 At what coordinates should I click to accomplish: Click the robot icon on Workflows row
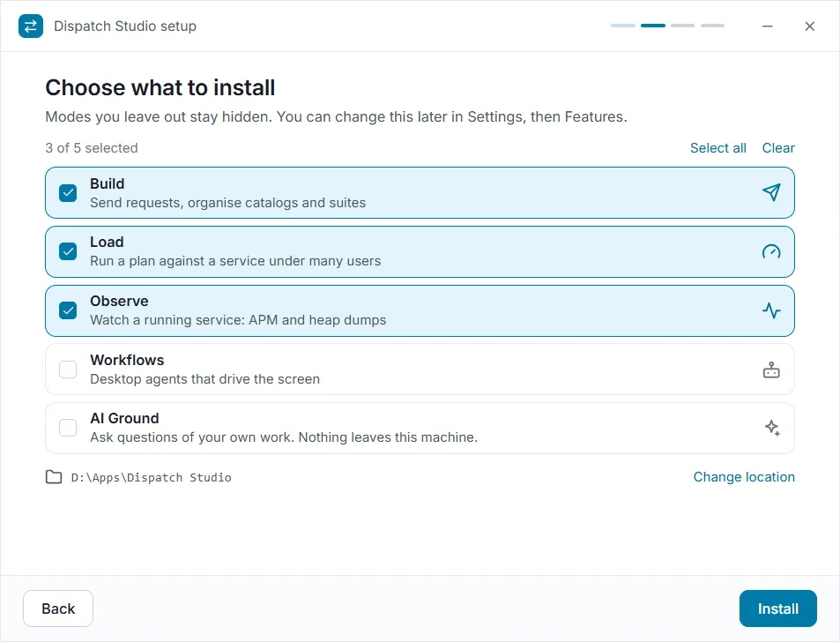point(771,370)
